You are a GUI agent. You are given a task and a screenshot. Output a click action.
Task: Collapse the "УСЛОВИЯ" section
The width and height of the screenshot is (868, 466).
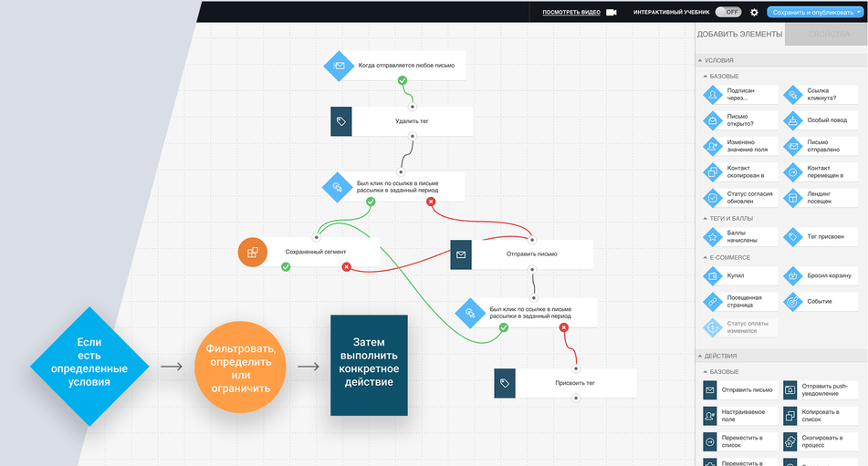point(700,60)
